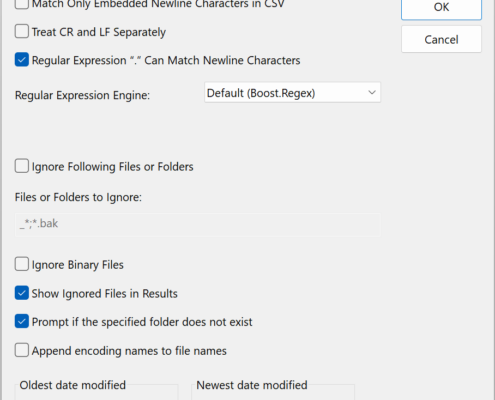Viewport: 495px width, 400px height.
Task: Disable Prompt if the specified folder does not exist
Action: pyautogui.click(x=22, y=322)
